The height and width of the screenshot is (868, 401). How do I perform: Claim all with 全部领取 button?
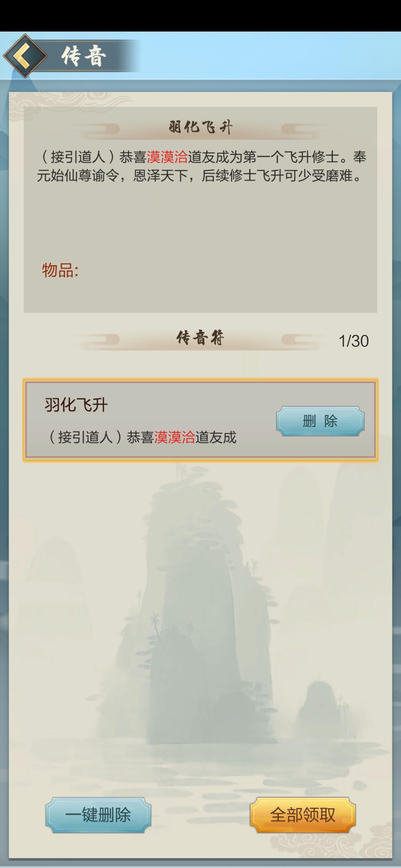[303, 815]
